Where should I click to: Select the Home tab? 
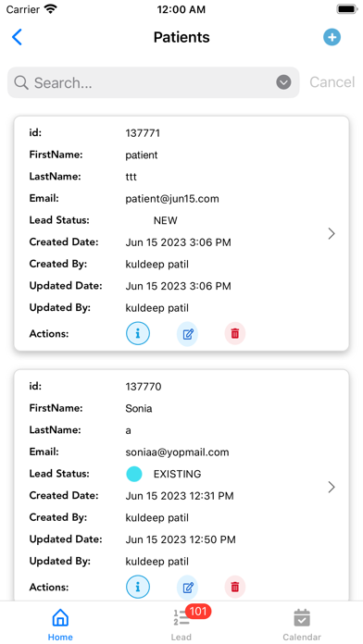pyautogui.click(x=60, y=625)
